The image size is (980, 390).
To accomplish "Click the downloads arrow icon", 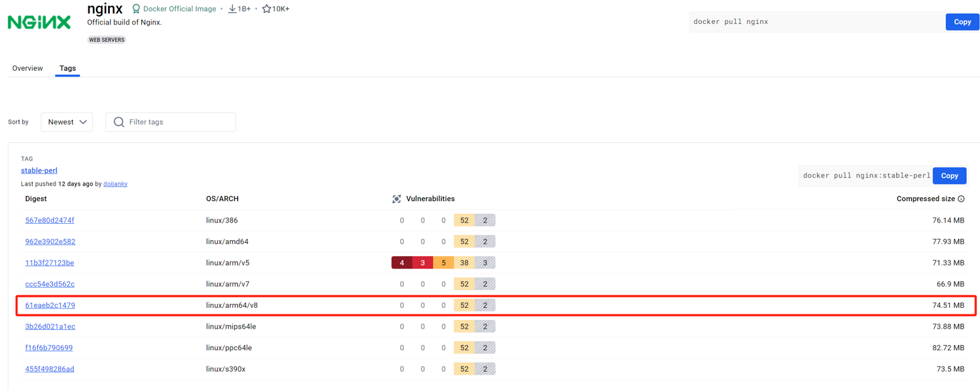I will tap(232, 9).
